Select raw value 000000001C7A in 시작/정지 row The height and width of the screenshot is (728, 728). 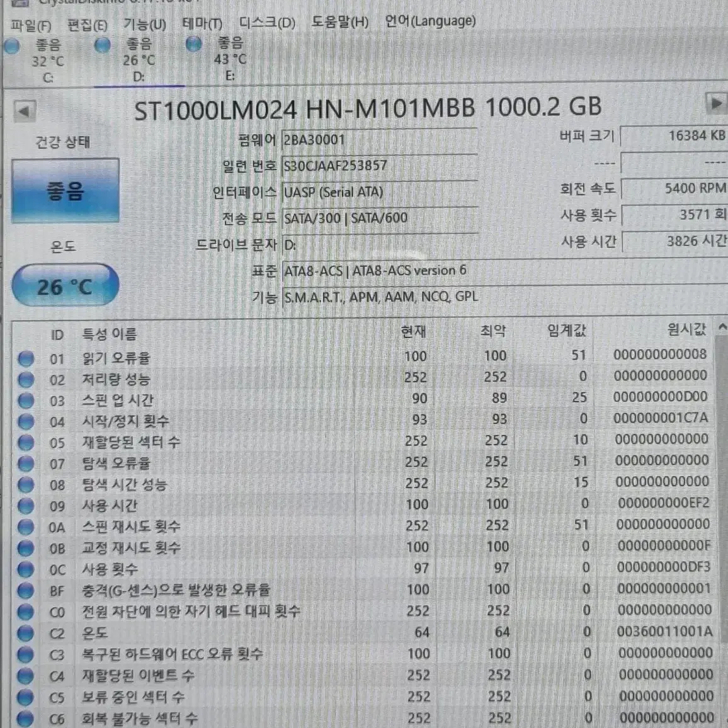(x=661, y=418)
